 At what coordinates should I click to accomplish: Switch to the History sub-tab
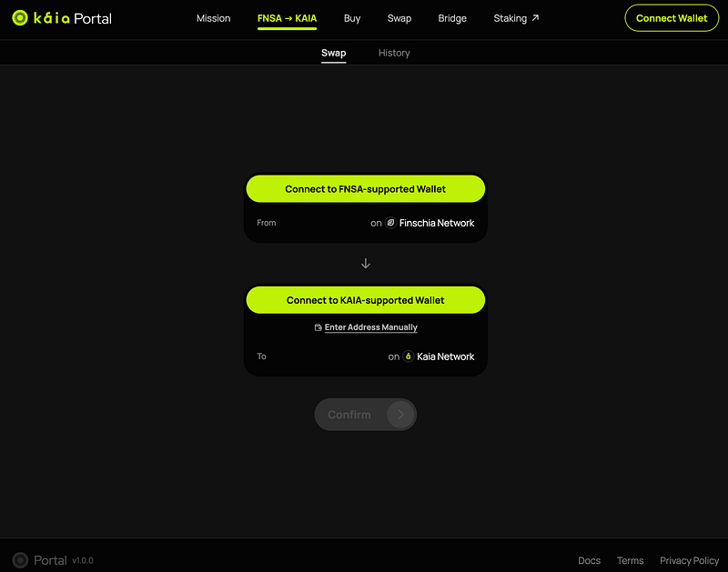[x=394, y=53]
